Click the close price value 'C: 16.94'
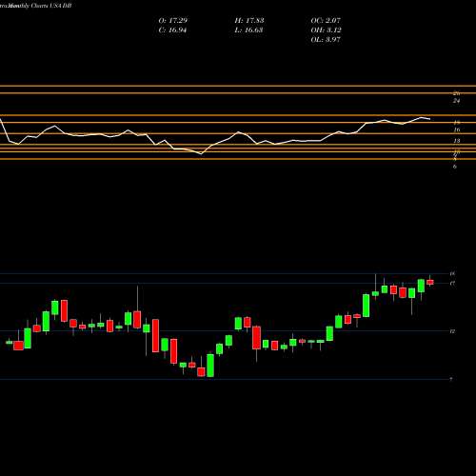Image resolution: width=476 pixels, height=476 pixels. (x=172, y=30)
